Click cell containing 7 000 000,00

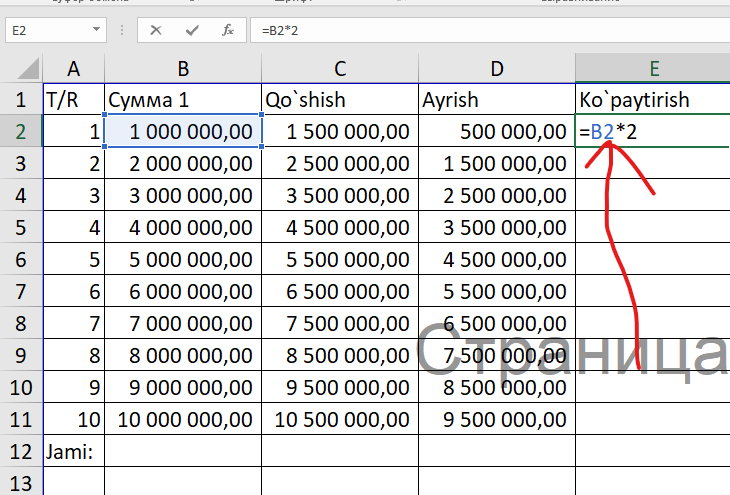(183, 323)
